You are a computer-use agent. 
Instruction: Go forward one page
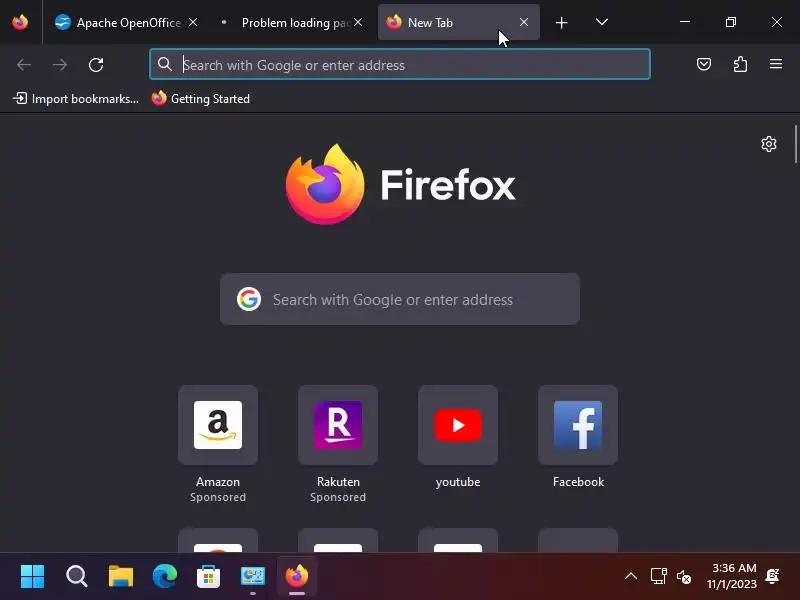point(60,65)
